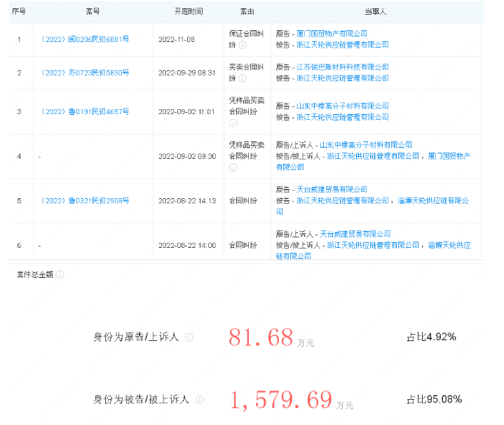Click info icon beside 保证合同纠纷 in row 1
The image size is (504, 425).
click(243, 45)
